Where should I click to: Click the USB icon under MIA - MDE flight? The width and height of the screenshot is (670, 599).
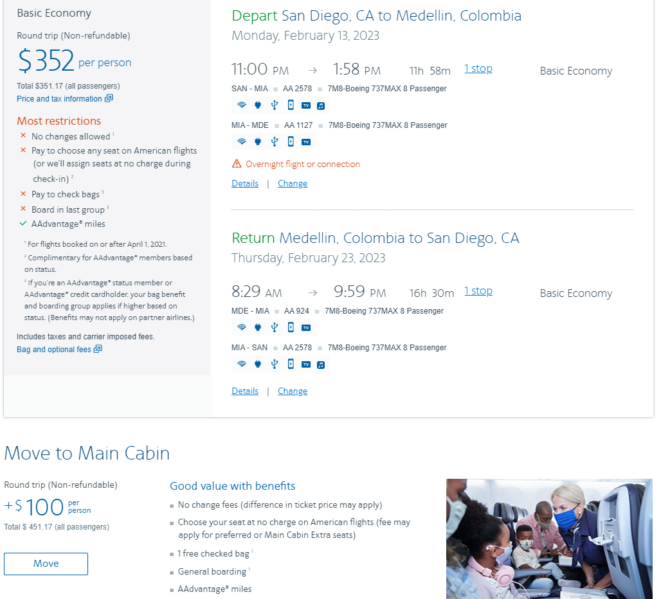[x=274, y=142]
